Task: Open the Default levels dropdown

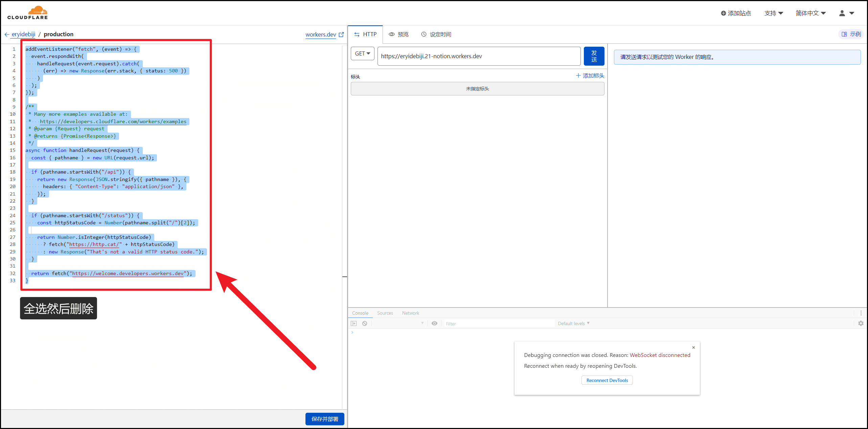Action: [x=574, y=323]
